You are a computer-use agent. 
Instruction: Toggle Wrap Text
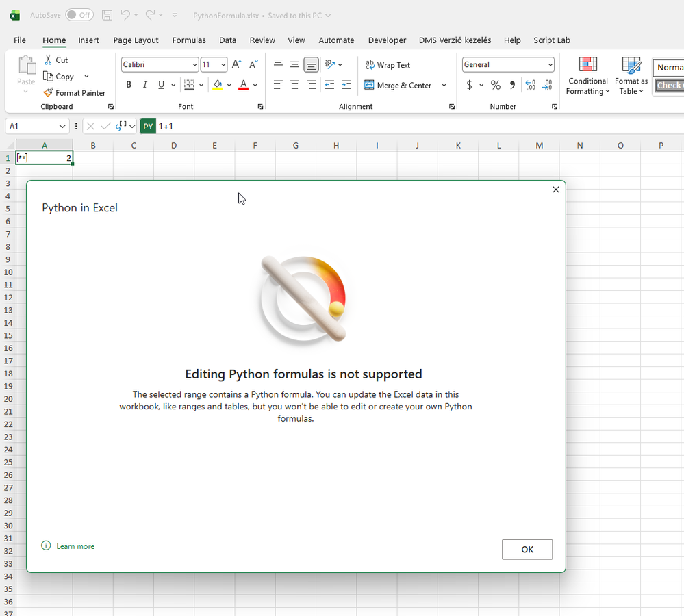388,64
